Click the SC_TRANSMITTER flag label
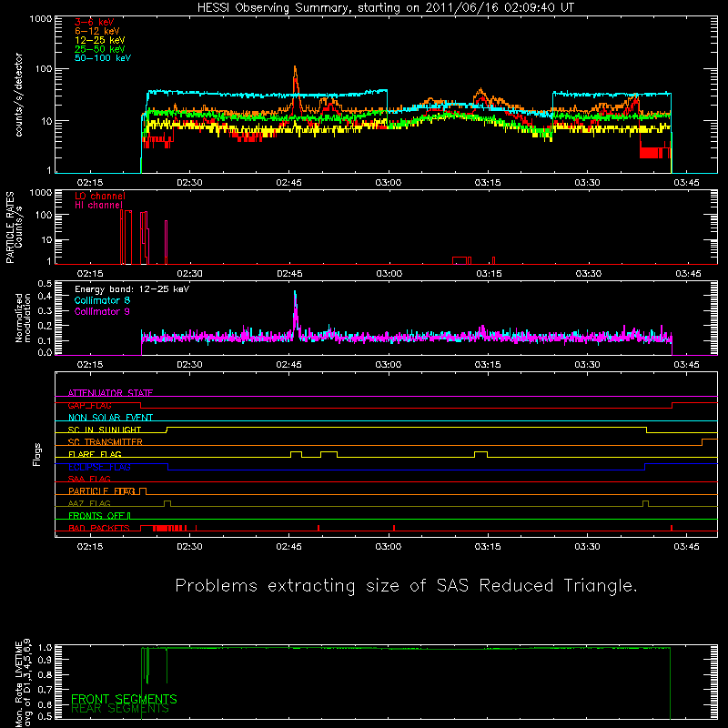Screen dimensions: 728x728 click(106, 442)
